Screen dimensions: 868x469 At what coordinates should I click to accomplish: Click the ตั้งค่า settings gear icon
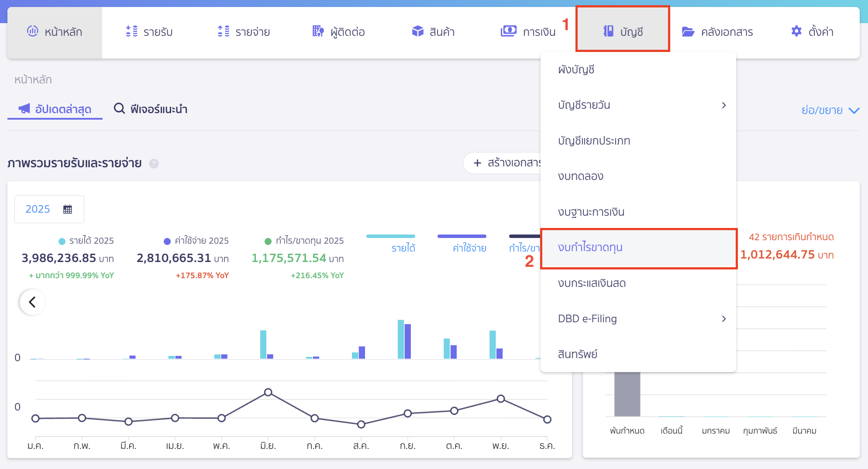coord(796,31)
